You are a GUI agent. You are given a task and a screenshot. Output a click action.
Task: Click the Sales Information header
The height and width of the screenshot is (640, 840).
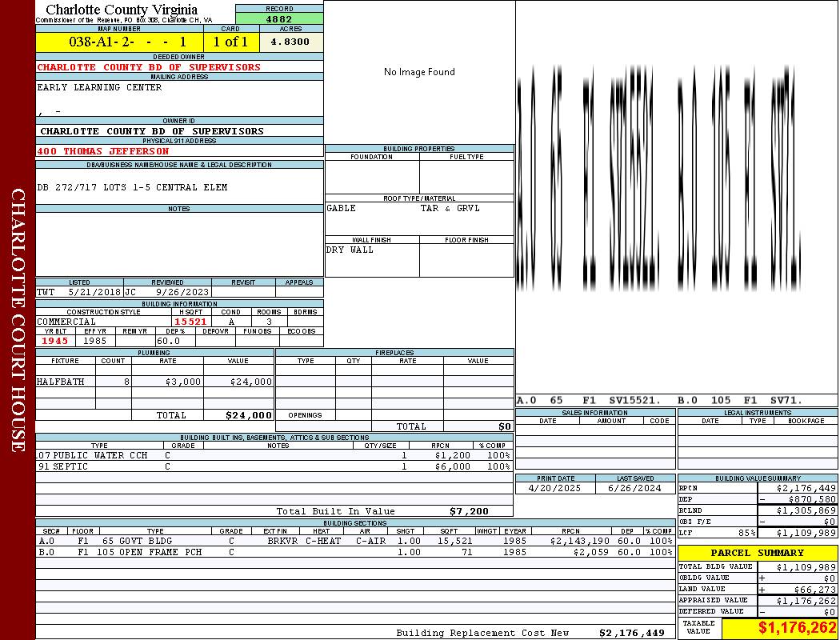tap(594, 413)
